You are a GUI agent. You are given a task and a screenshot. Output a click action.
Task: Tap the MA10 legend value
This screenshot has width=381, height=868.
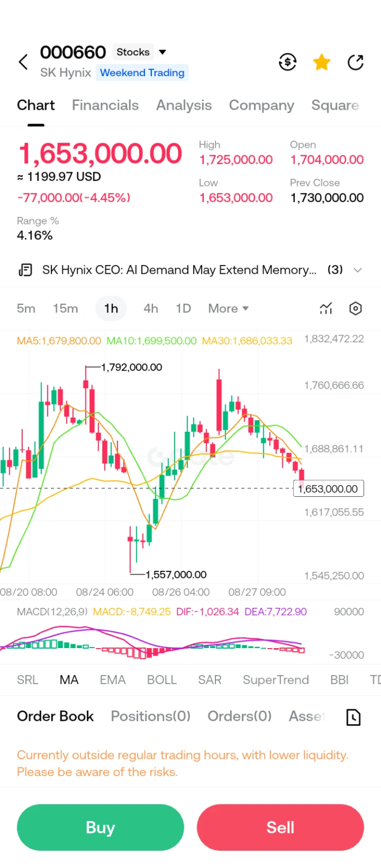click(151, 341)
